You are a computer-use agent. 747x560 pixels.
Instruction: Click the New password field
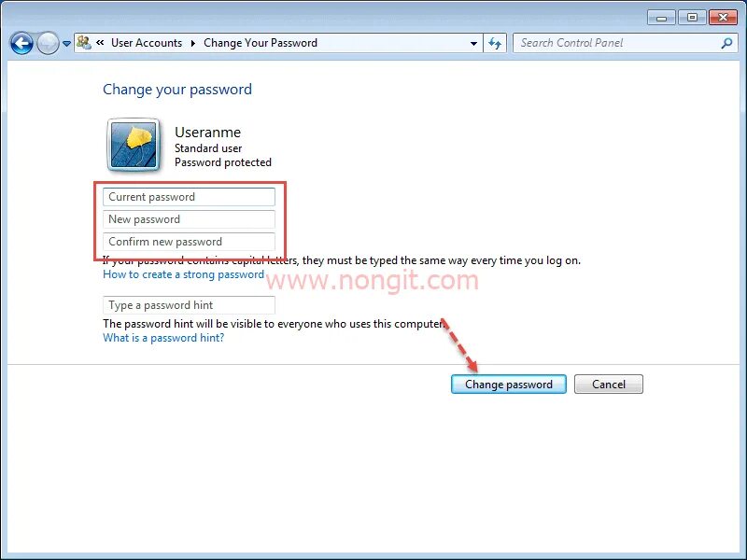(x=189, y=219)
